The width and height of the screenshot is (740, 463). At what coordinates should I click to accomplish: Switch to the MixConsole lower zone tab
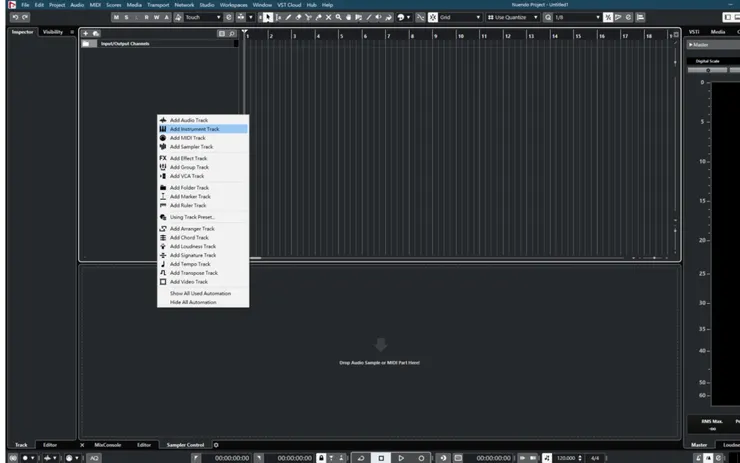coord(108,445)
